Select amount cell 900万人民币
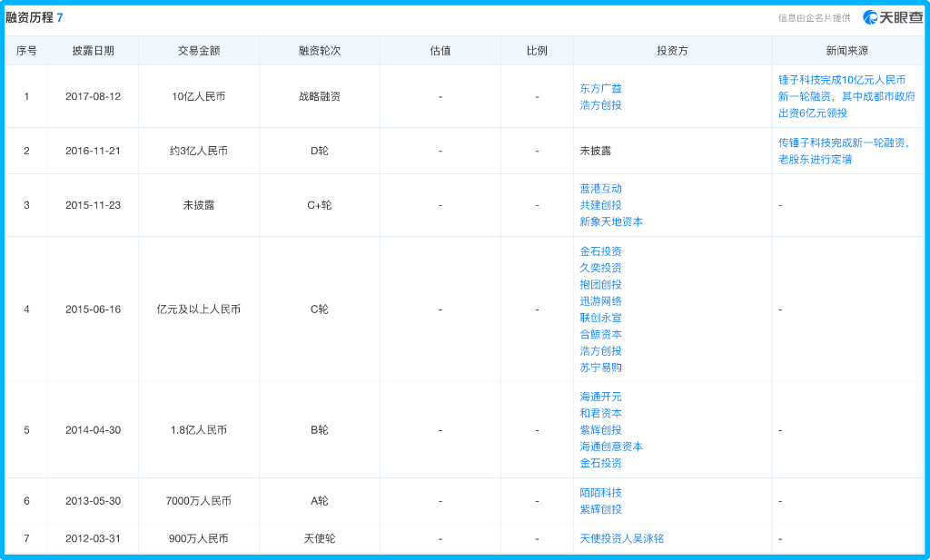The width and height of the screenshot is (930, 560). pos(199,538)
